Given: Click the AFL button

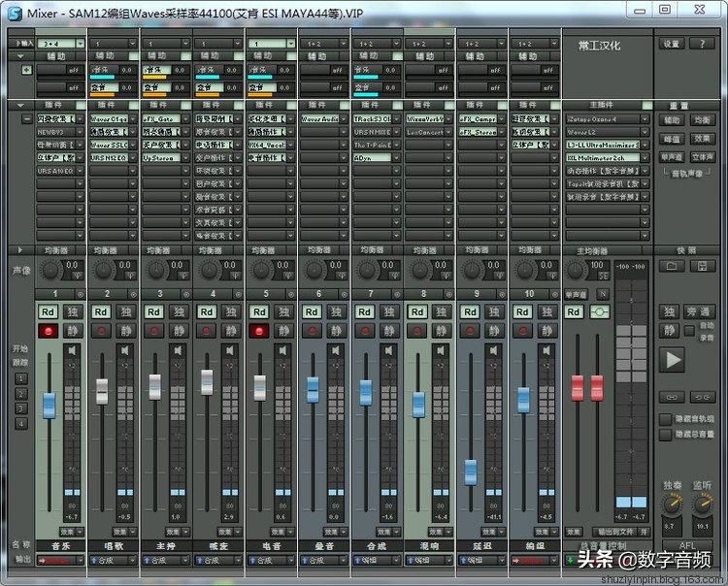Looking at the screenshot, I should (688, 545).
